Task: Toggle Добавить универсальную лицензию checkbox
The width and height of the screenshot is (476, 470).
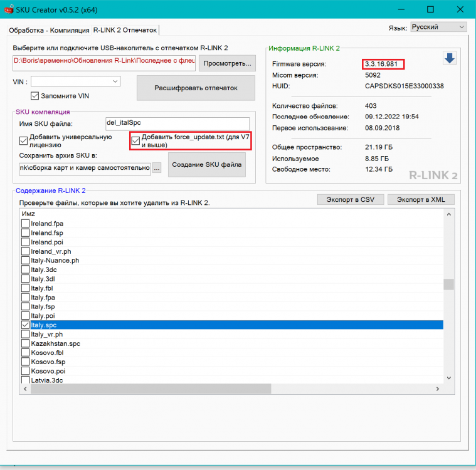Action: click(23, 141)
